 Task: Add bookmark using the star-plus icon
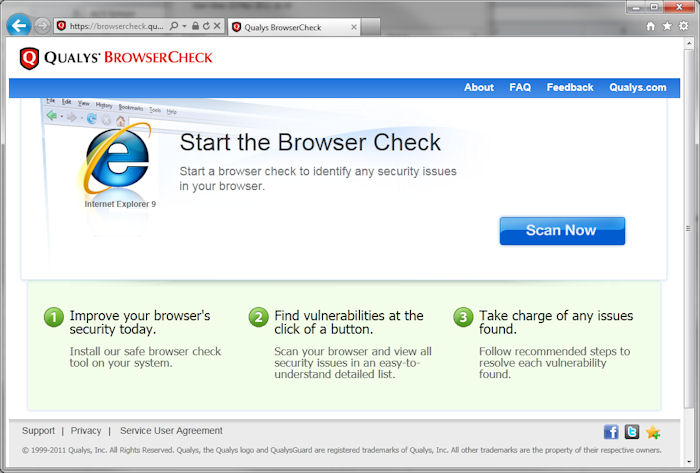pyautogui.click(x=653, y=432)
